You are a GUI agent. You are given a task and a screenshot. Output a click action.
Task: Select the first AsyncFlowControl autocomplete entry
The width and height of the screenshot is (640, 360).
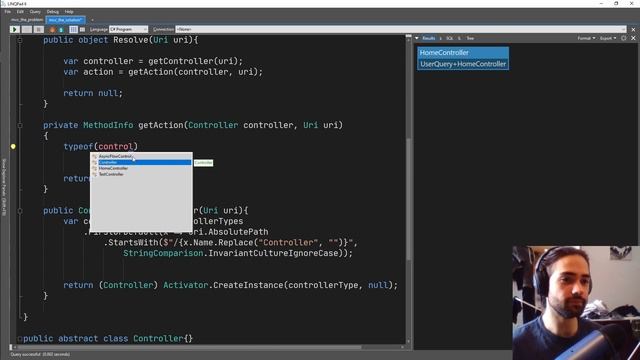[141, 156]
